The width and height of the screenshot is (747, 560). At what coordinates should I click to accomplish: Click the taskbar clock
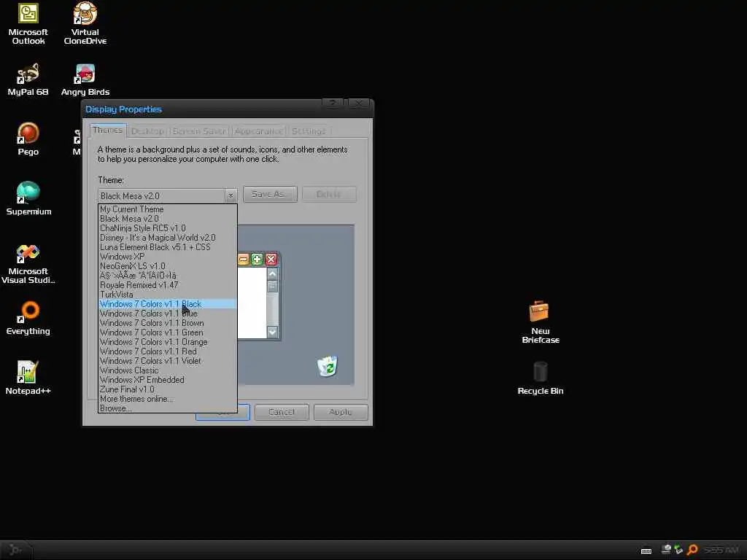[x=721, y=550]
